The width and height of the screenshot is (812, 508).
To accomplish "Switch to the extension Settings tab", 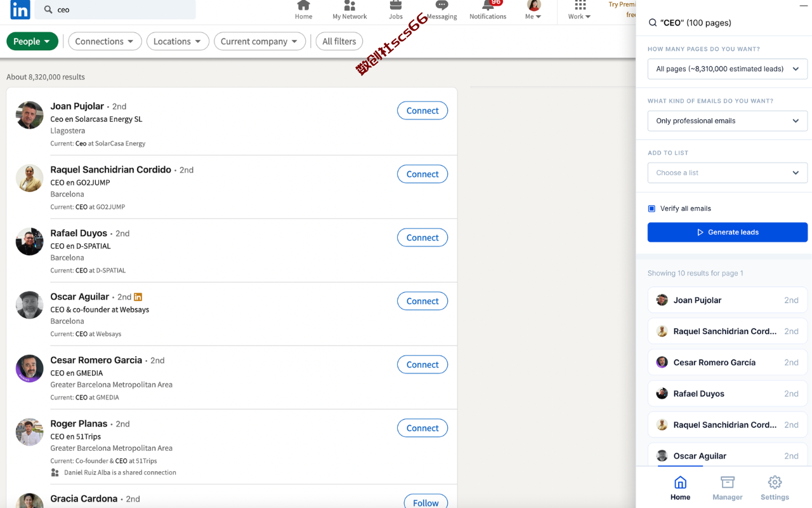I will coord(775,488).
